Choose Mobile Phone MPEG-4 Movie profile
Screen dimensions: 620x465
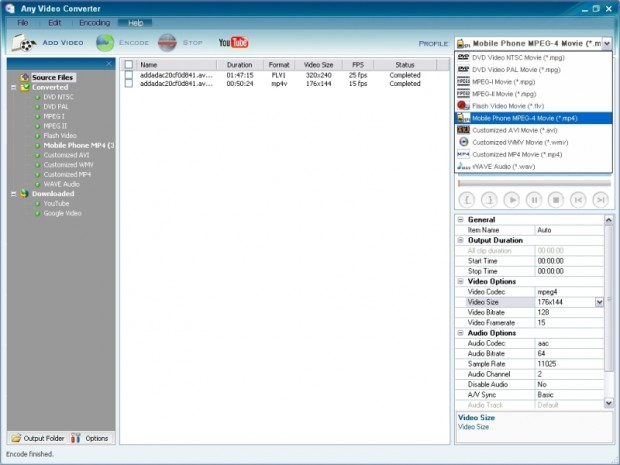coord(533,118)
